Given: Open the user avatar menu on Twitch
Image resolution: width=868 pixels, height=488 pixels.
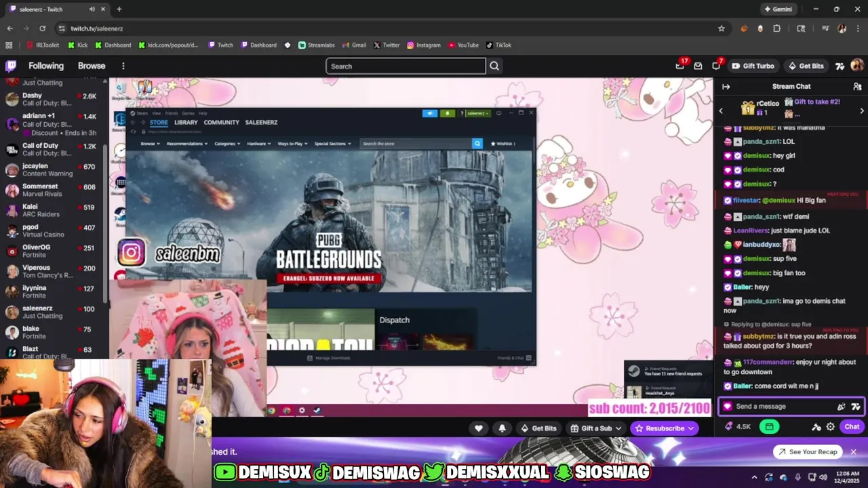Looking at the screenshot, I should [857, 66].
